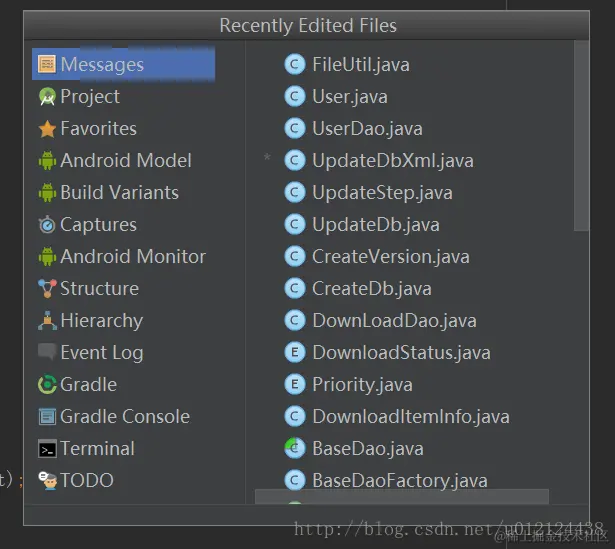615x549 pixels.
Task: Click the Build Variants robot icon
Action: tap(47, 193)
